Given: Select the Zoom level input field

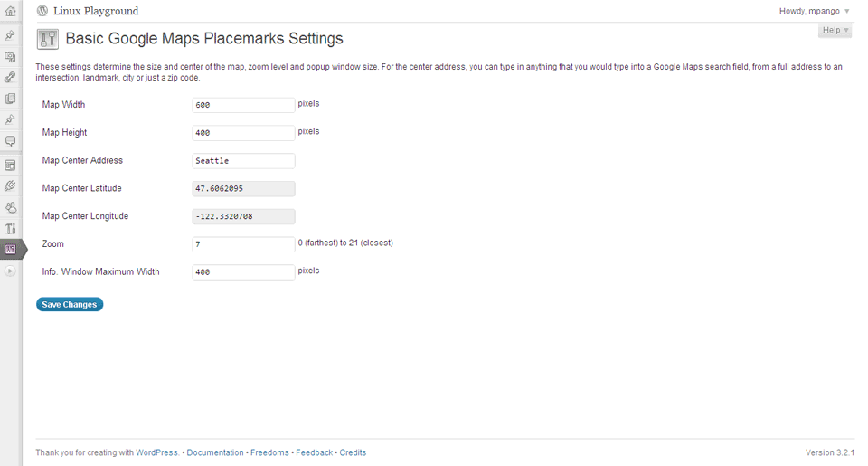Looking at the screenshot, I should point(243,243).
